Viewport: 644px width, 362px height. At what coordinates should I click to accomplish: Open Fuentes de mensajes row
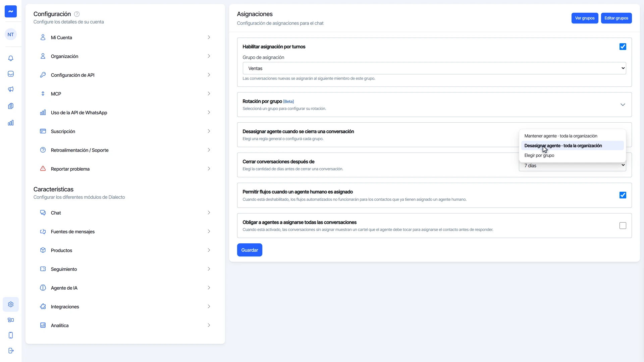pyautogui.click(x=125, y=232)
